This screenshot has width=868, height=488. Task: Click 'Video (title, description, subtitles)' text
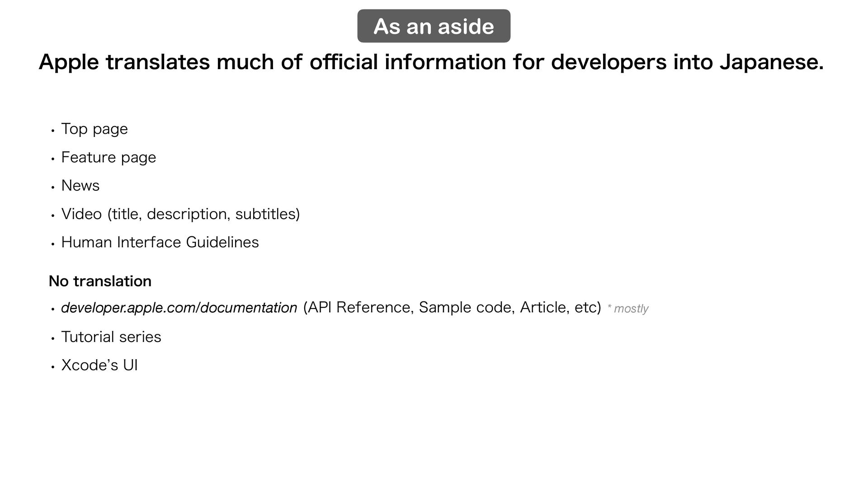coord(180,214)
